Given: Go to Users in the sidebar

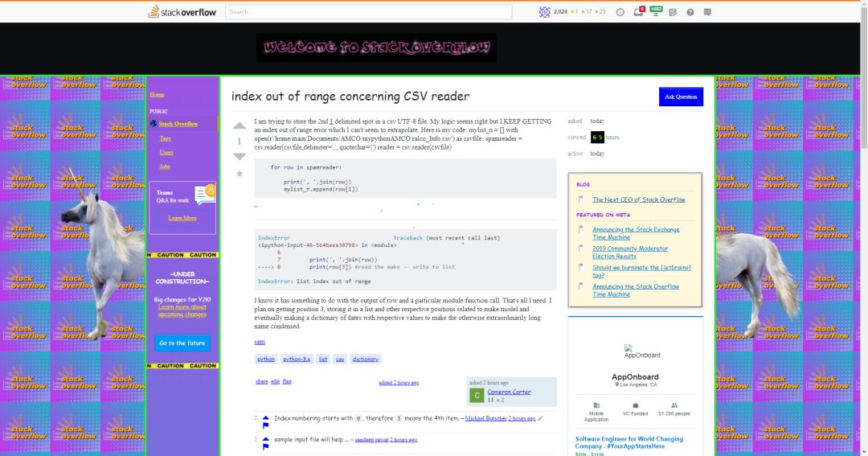Looking at the screenshot, I should click(166, 152).
